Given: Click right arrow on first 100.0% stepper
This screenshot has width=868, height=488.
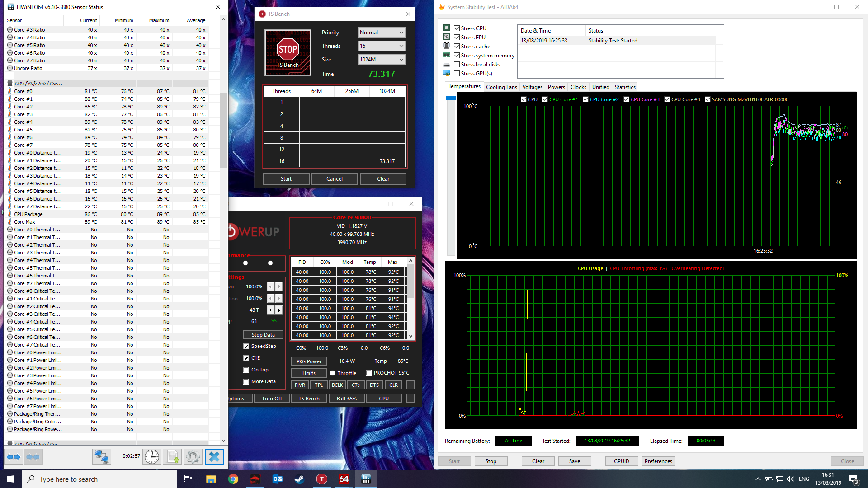Looking at the screenshot, I should 279,286.
